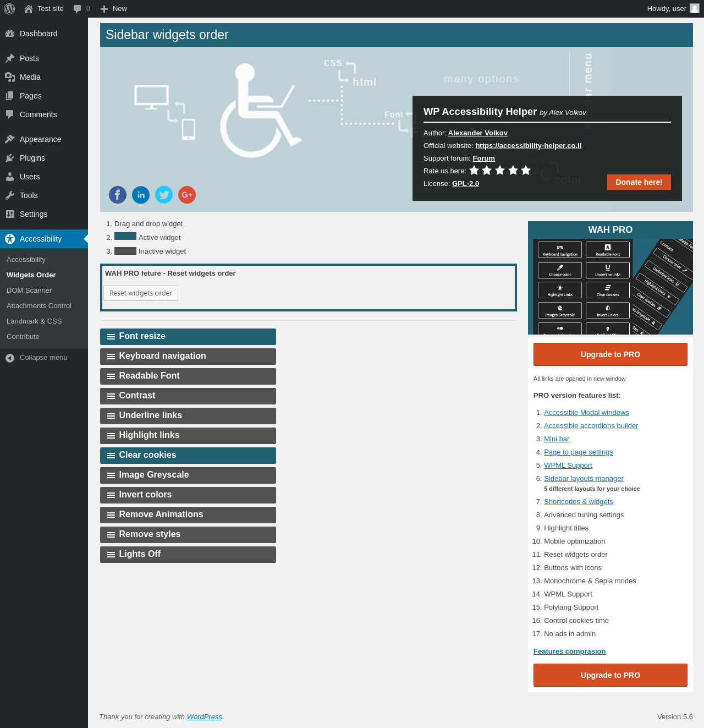Share on Facebook icon
704x728 pixels.
point(118,195)
